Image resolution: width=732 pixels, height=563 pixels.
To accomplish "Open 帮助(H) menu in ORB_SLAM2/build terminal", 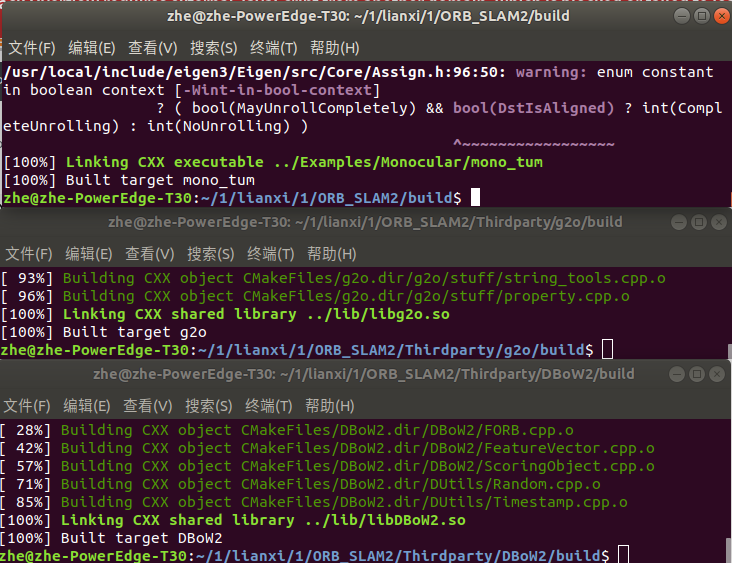I will coord(335,48).
